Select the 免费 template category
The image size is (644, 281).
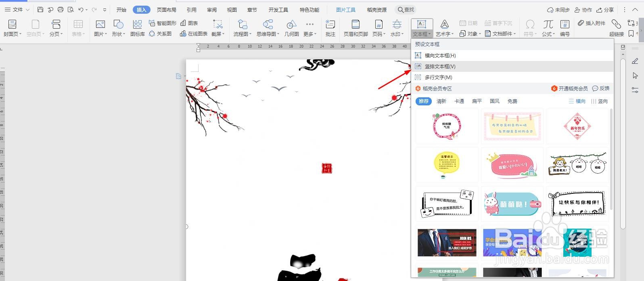(512, 101)
